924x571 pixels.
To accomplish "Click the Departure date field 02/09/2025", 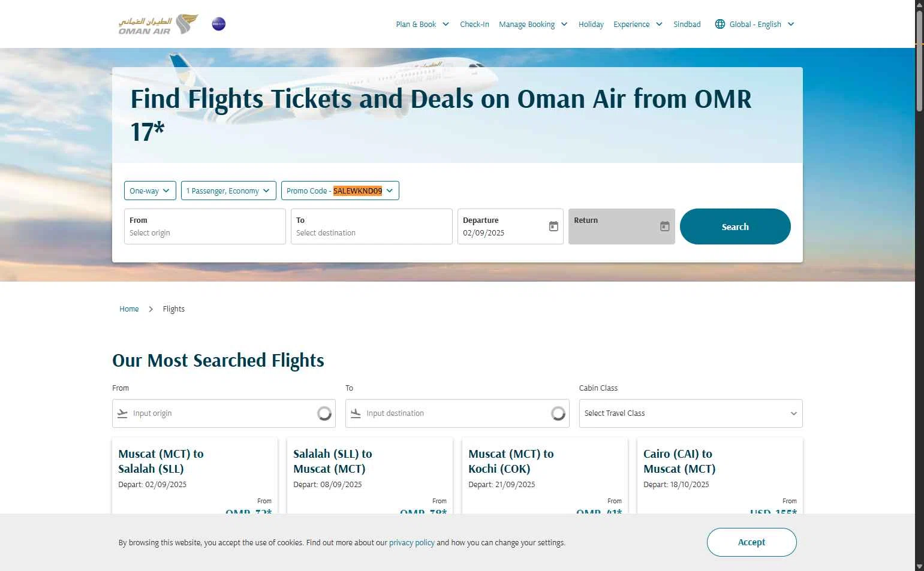I will click(x=510, y=226).
